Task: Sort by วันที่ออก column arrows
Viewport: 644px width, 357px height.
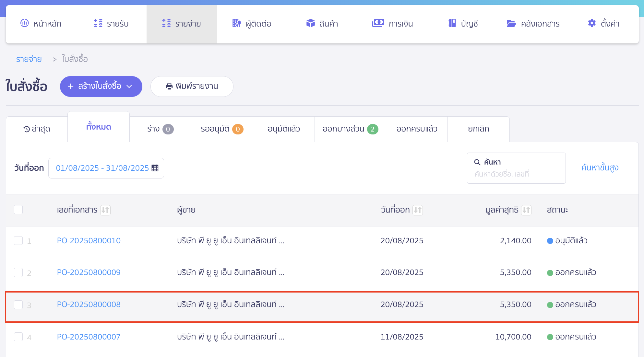Action: (x=418, y=210)
